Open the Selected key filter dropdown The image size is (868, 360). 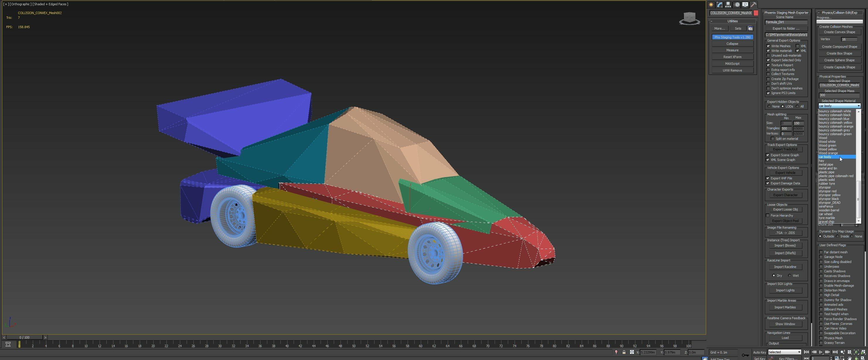coord(784,352)
